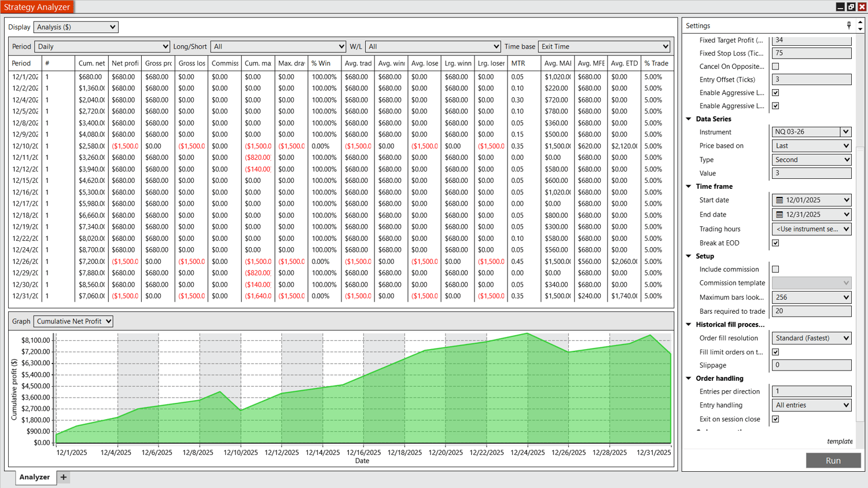Open the Entry handling dropdown
This screenshot has height=488, width=868.
pos(811,405)
